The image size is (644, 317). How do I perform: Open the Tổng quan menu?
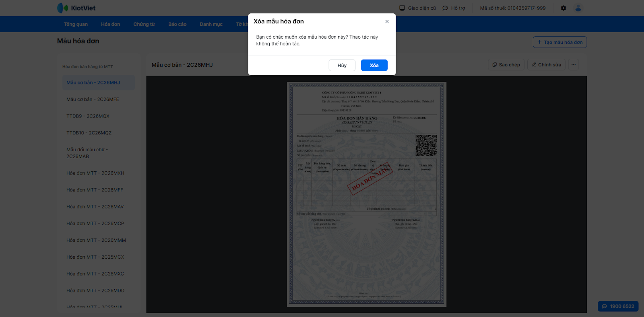[x=76, y=24]
